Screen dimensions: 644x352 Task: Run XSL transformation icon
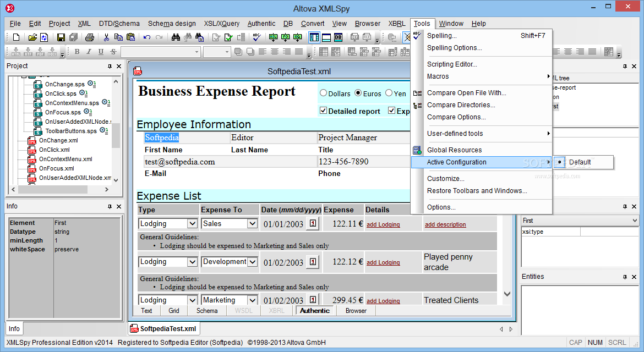point(273,38)
